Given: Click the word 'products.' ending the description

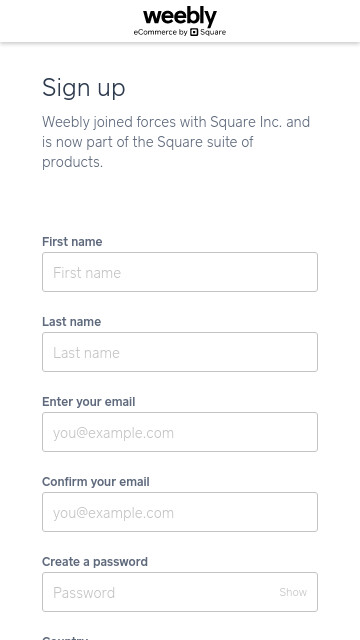Looking at the screenshot, I should point(73,162).
